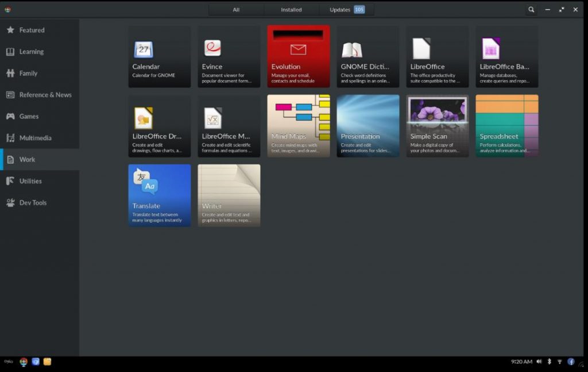Browse the Games category
The width and height of the screenshot is (588, 372).
click(x=40, y=116)
